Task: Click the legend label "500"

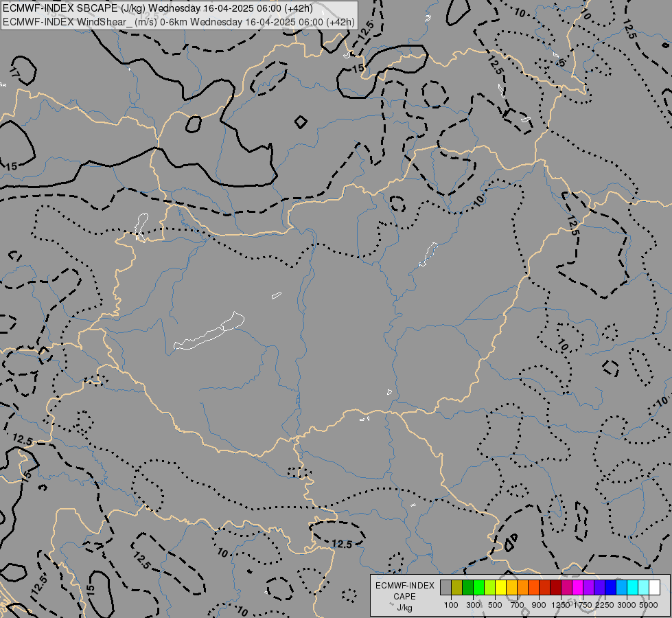Action: 495,605
